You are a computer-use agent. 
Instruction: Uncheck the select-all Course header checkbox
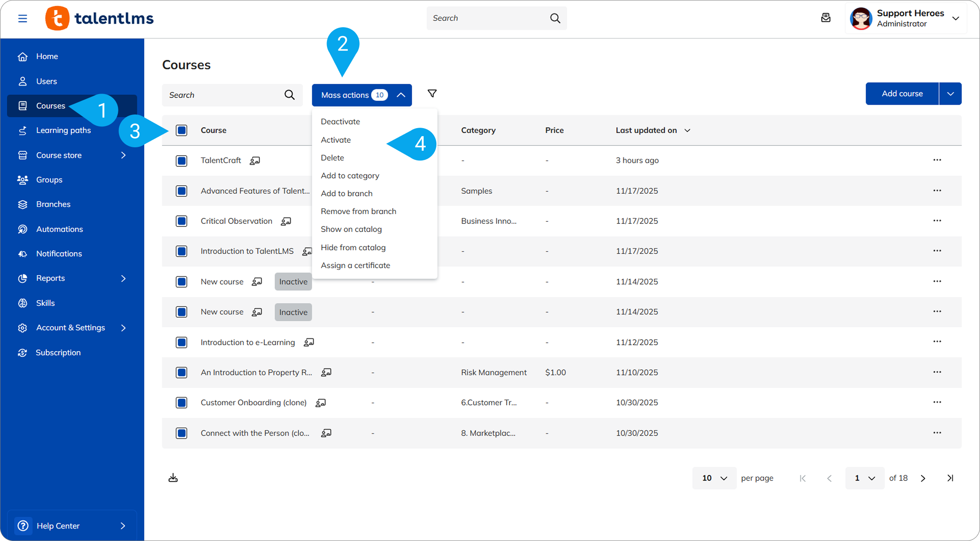tap(182, 130)
